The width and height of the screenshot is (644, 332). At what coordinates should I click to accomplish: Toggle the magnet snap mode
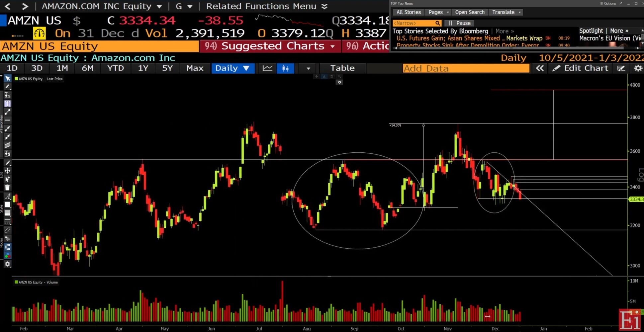point(7,247)
